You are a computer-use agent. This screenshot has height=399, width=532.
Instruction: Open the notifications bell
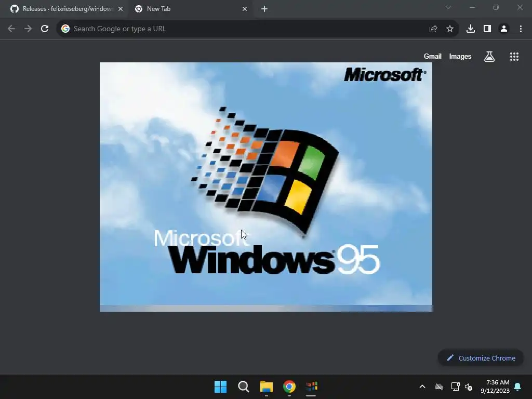pos(518,387)
